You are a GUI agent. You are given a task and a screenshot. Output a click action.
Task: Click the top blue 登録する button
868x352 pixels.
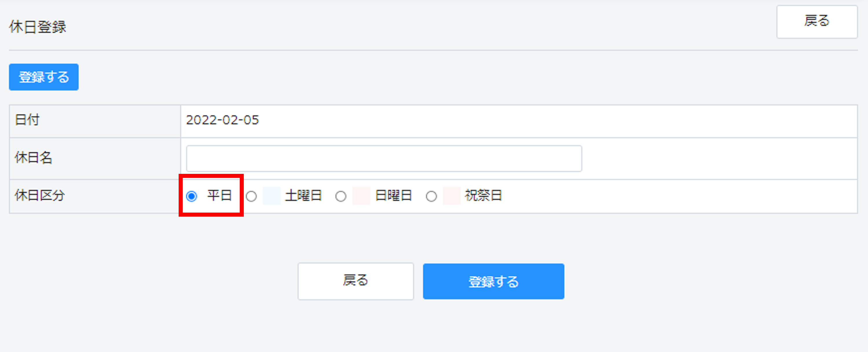pyautogui.click(x=44, y=77)
